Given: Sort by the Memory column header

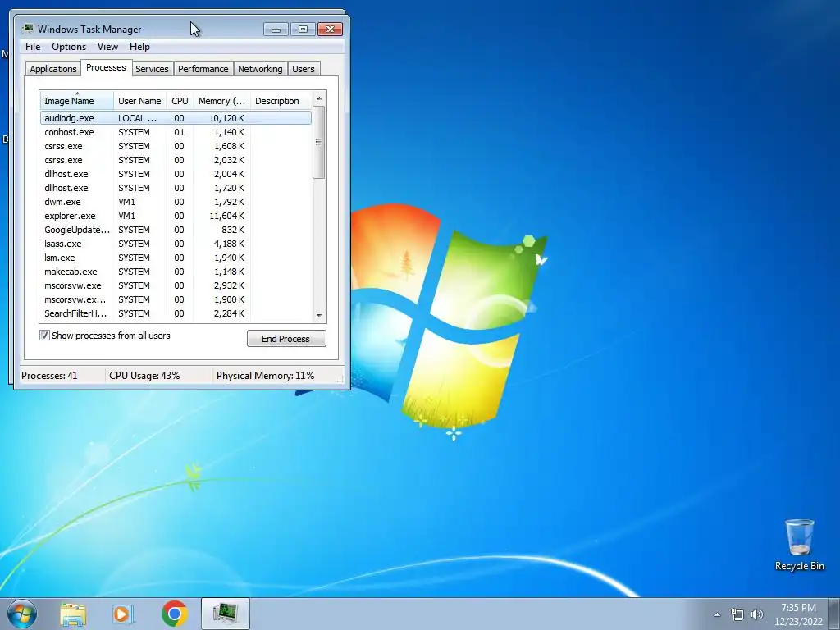Looking at the screenshot, I should click(221, 101).
